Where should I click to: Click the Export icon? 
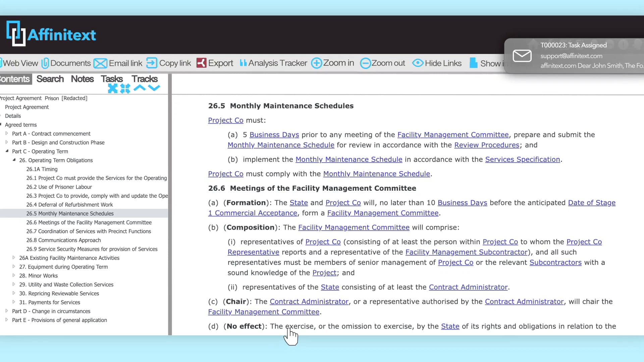[x=201, y=63]
